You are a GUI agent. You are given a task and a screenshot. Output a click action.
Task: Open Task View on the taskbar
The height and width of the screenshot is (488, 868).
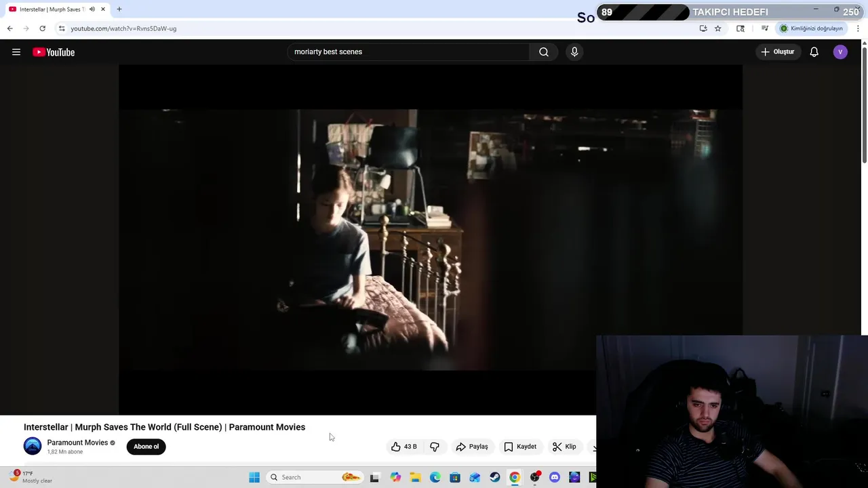click(374, 477)
